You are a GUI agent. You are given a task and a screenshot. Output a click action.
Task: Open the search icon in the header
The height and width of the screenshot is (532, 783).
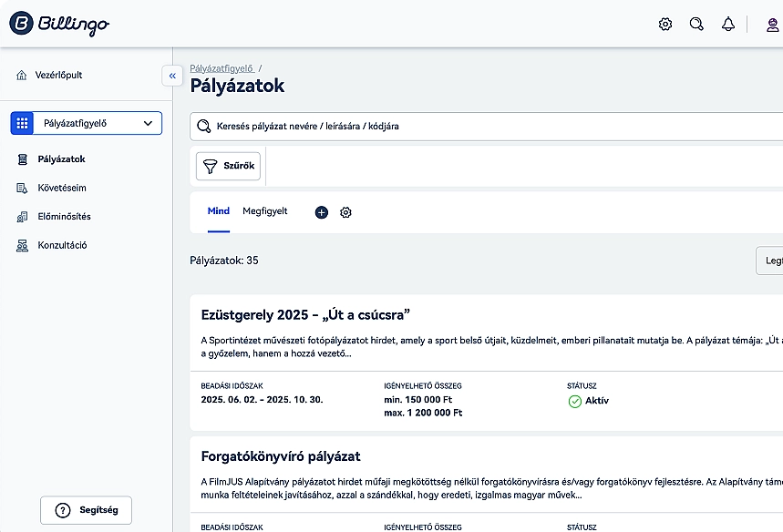coord(696,24)
